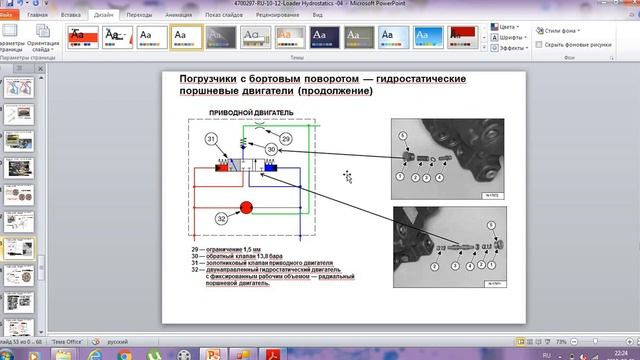Open the Customize Quick Access Toolbar arrow
Image resolution: width=640 pixels, height=360 pixels.
46,3
